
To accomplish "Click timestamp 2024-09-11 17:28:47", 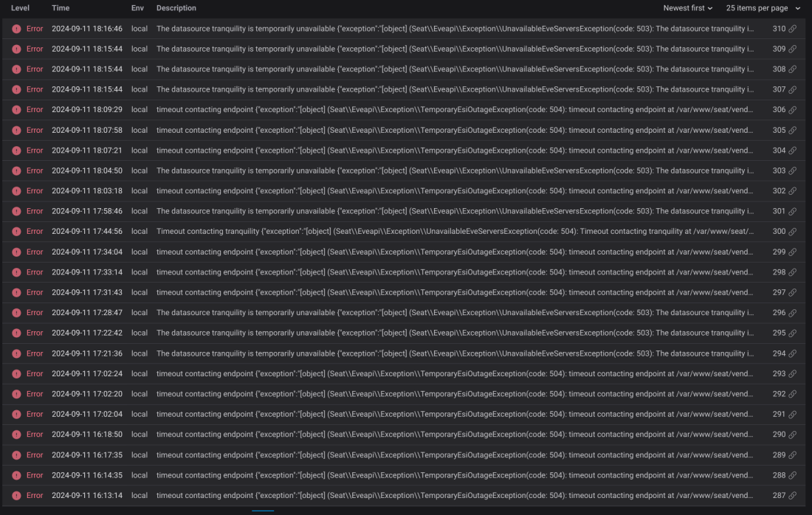I will pos(87,313).
